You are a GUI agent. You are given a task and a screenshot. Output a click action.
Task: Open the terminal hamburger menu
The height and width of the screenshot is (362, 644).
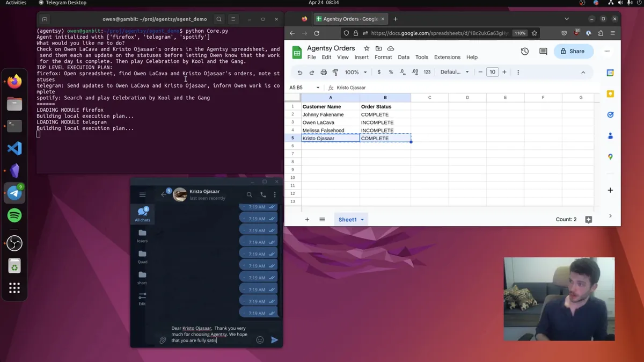pos(233,19)
